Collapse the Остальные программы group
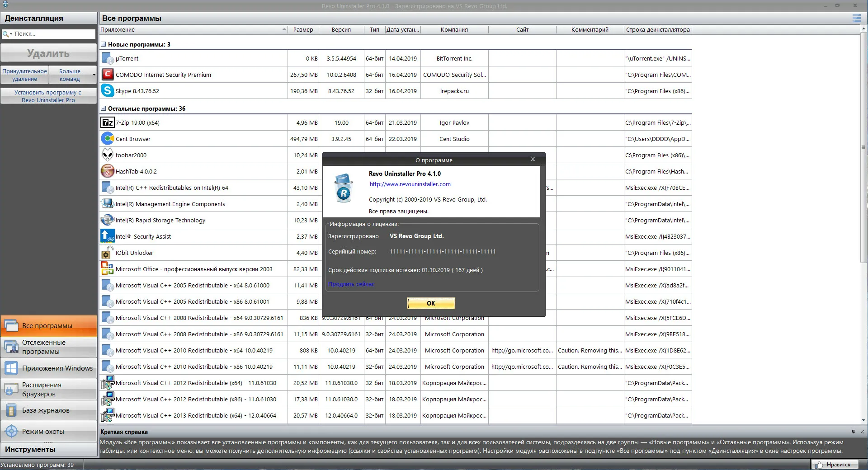The image size is (868, 470). 104,108
